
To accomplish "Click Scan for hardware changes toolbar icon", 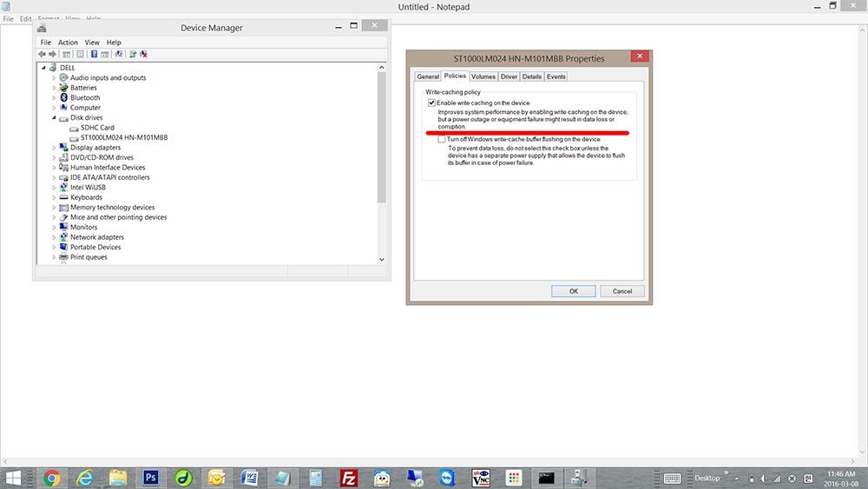I will click(x=118, y=54).
